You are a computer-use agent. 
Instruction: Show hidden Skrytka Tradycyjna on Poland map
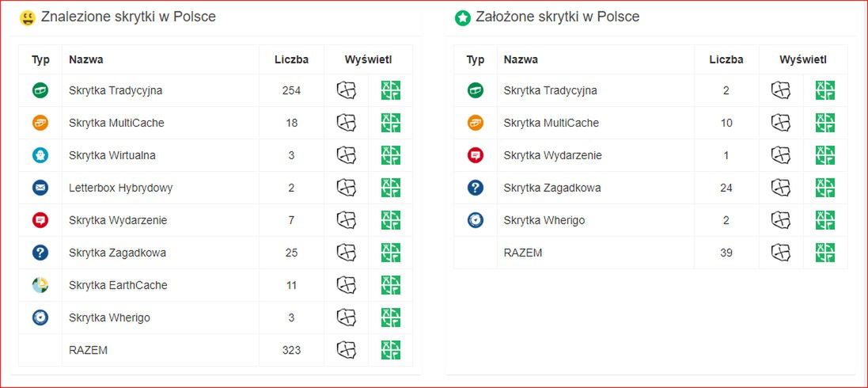[x=781, y=90]
